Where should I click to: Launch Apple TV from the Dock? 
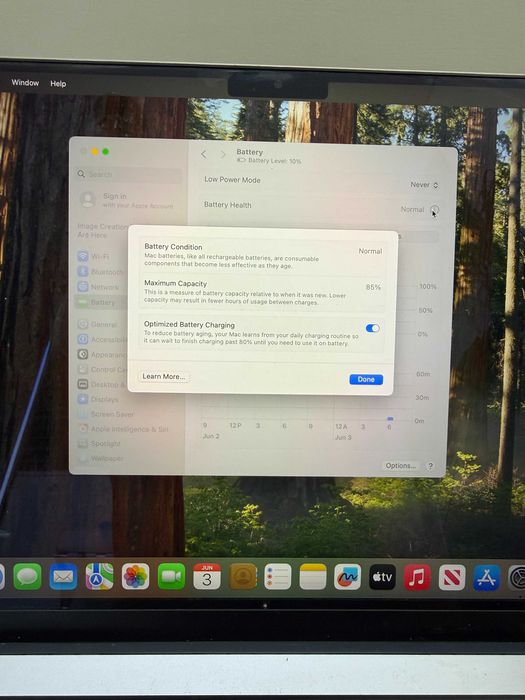[382, 576]
